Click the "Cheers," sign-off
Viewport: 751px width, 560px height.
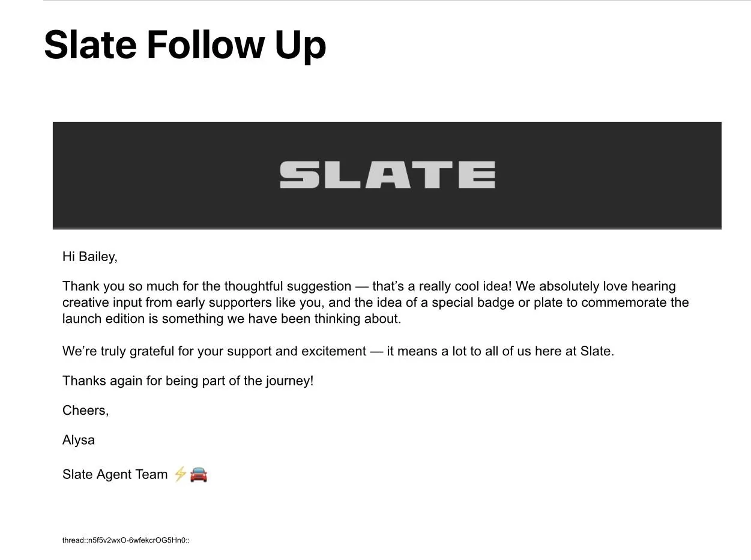click(86, 411)
